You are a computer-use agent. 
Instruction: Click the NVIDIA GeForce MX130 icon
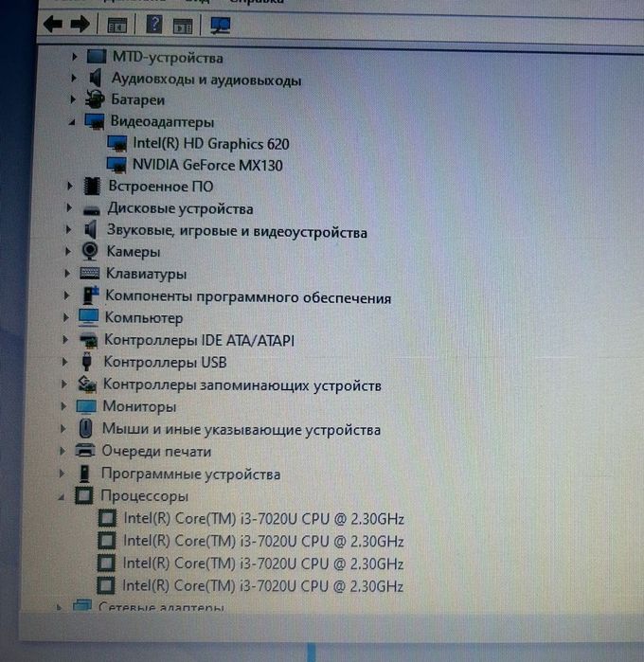point(116,165)
